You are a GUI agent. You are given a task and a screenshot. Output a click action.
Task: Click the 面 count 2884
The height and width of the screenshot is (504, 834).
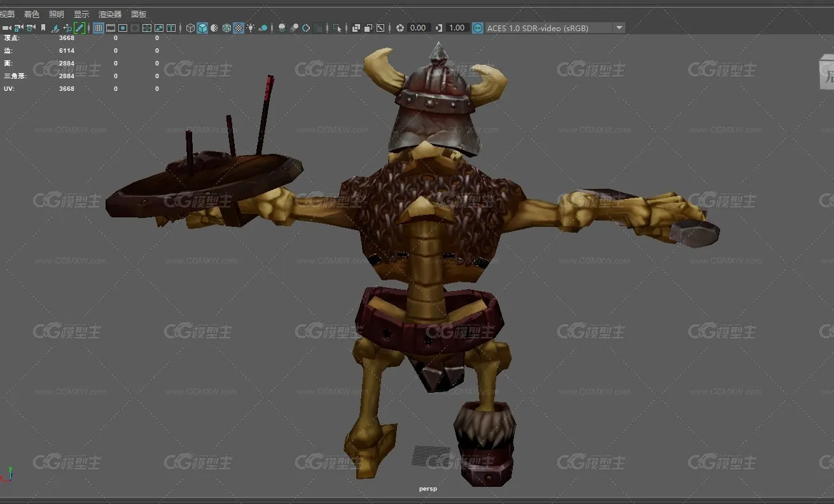coord(67,64)
